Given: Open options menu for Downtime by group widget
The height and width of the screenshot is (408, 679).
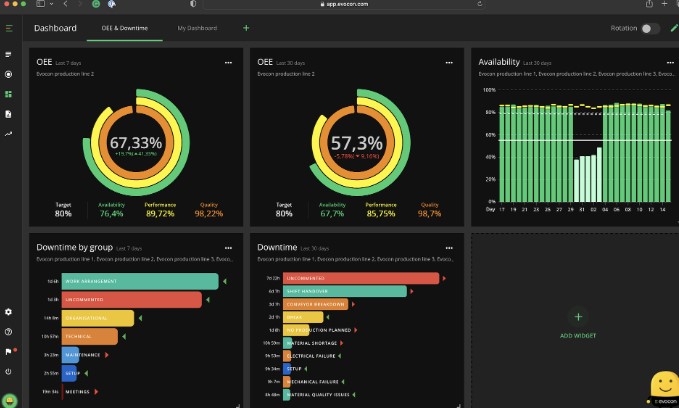Looking at the screenshot, I should (x=227, y=246).
